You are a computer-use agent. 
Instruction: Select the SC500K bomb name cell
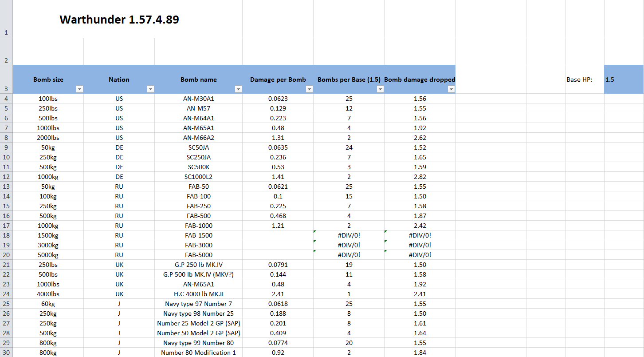pyautogui.click(x=198, y=167)
